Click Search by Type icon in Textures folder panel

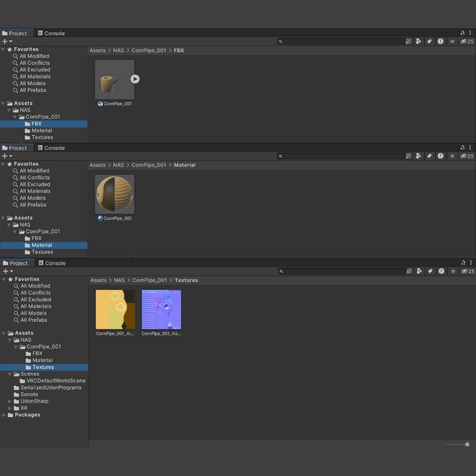click(x=419, y=271)
